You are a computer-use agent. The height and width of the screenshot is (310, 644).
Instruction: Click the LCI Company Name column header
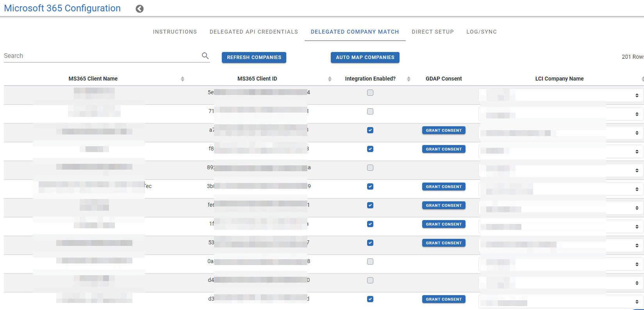pos(559,79)
